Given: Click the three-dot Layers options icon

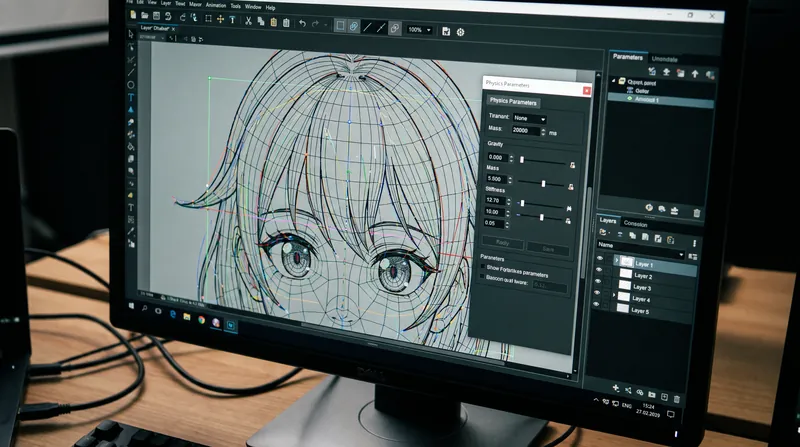Looking at the screenshot, I should click(x=694, y=243).
